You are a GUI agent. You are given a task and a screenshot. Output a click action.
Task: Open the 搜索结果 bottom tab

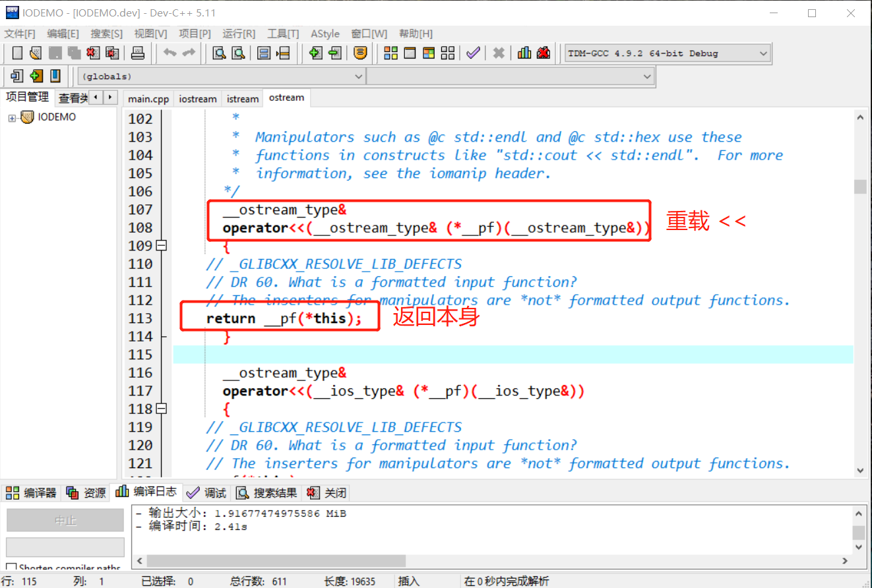pos(267,492)
